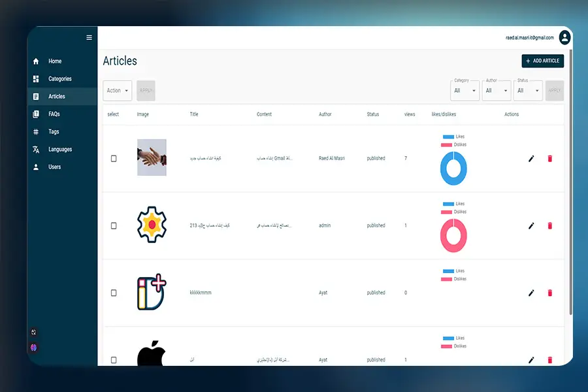Open the Action dropdown

[118, 91]
